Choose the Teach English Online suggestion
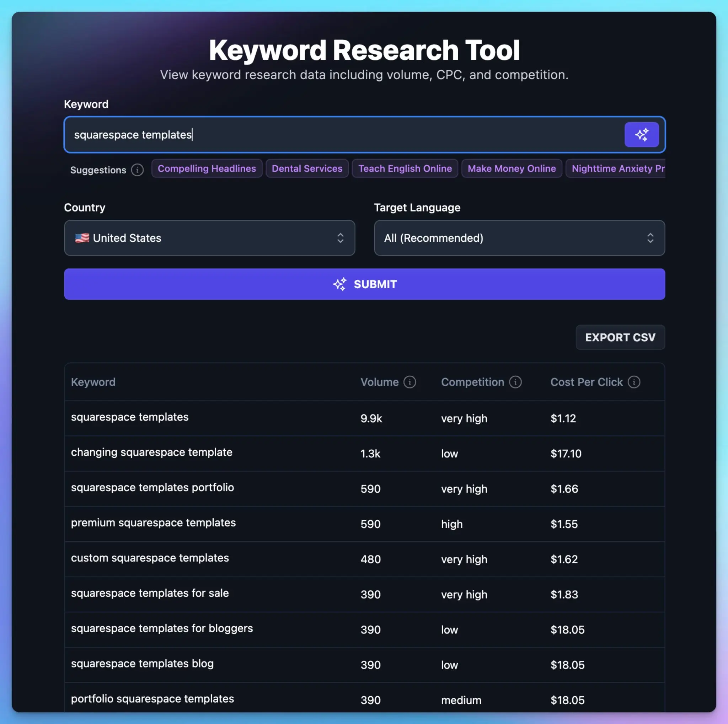This screenshot has width=728, height=724. [405, 168]
